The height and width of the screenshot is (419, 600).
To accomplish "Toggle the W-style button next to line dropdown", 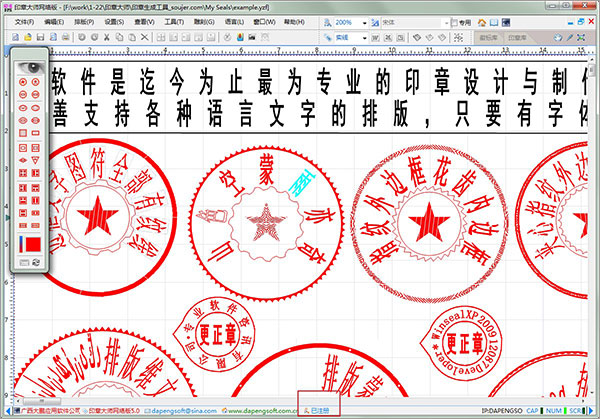I will coord(375,37).
